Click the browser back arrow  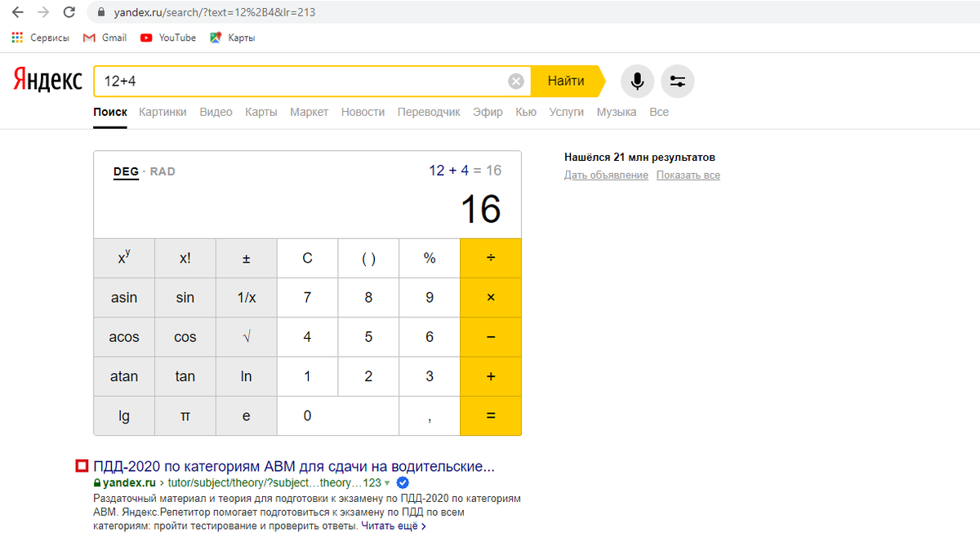coord(17,12)
